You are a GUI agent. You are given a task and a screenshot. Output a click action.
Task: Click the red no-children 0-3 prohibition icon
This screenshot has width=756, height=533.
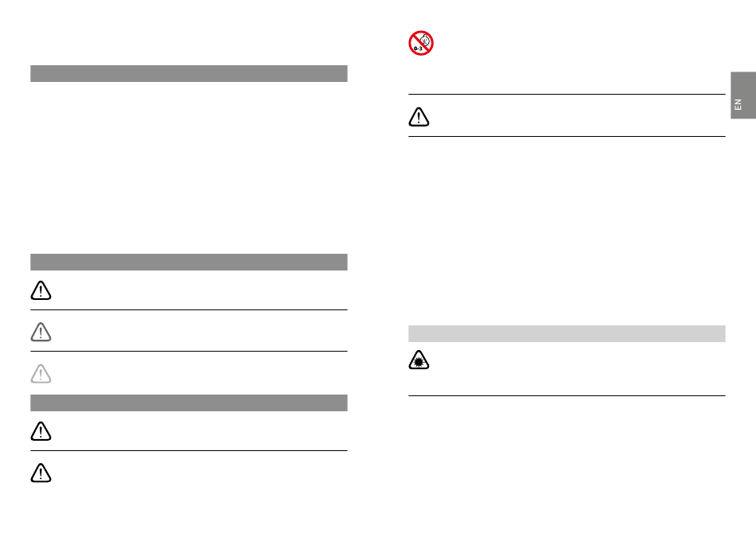coord(421,44)
